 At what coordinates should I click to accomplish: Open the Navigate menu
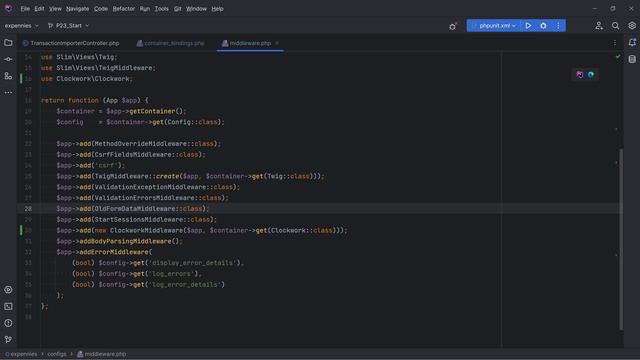coord(78,9)
